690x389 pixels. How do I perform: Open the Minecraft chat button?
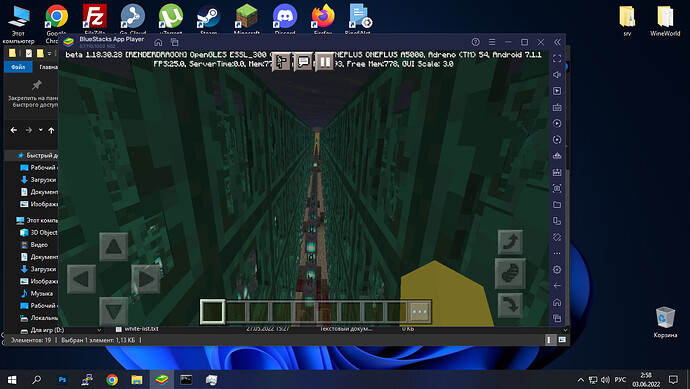[303, 62]
